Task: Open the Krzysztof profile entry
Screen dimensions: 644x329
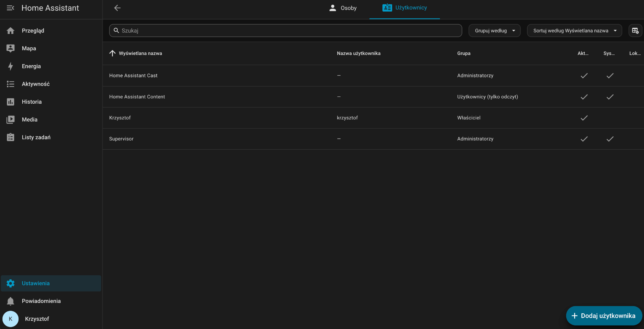Action: [51, 319]
